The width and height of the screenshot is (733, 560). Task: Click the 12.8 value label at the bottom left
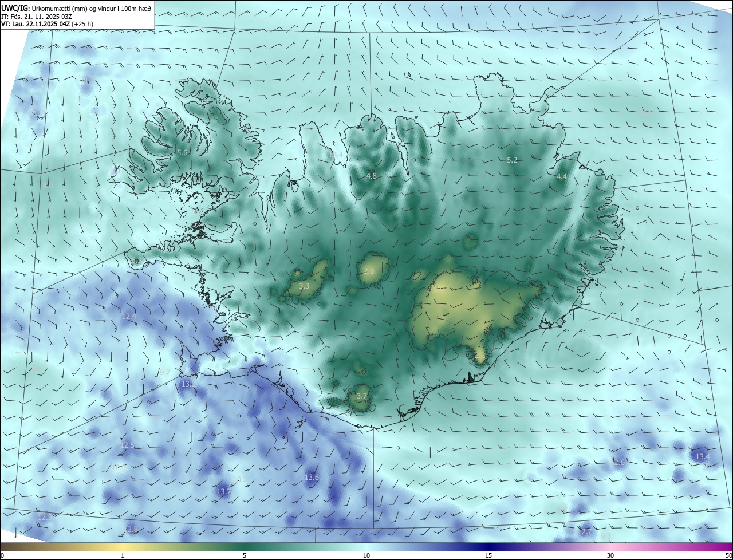point(131,530)
